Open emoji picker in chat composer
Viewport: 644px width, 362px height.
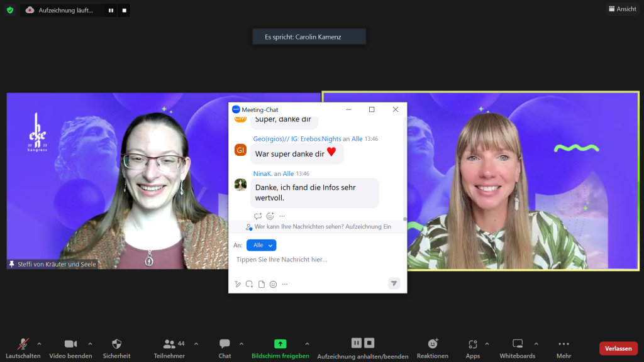pyautogui.click(x=273, y=284)
